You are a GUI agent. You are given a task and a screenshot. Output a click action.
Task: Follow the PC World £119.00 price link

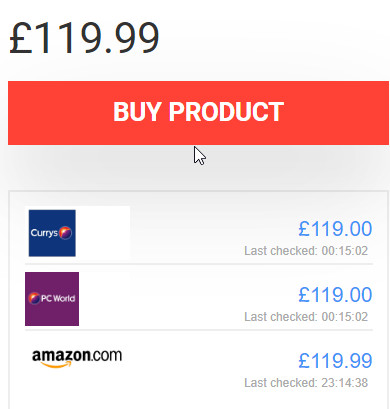pyautogui.click(x=335, y=295)
